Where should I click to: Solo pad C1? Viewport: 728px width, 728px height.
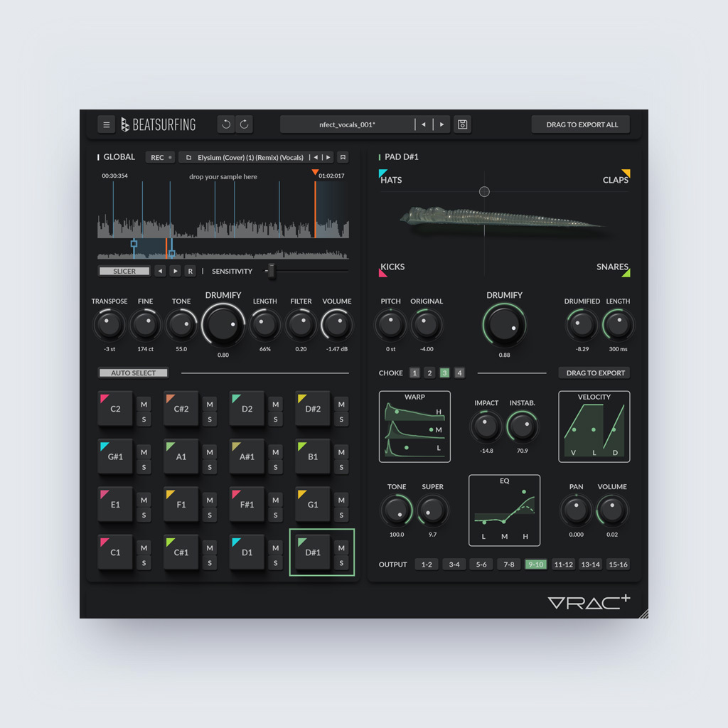point(144,563)
